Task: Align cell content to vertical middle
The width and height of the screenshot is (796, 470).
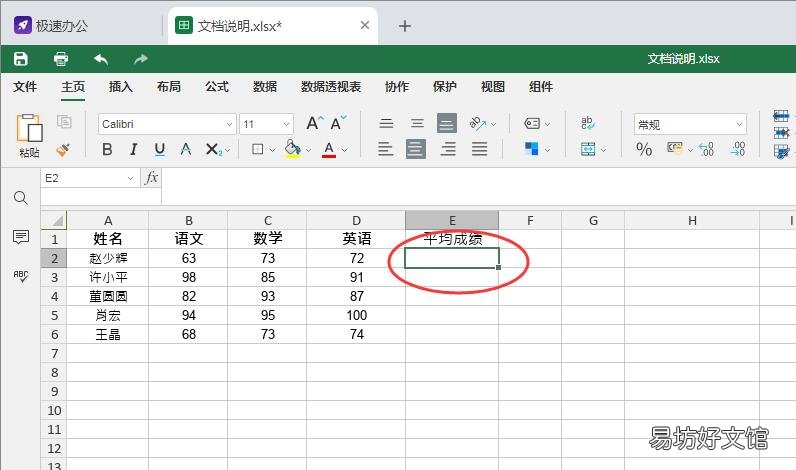Action: click(417, 123)
